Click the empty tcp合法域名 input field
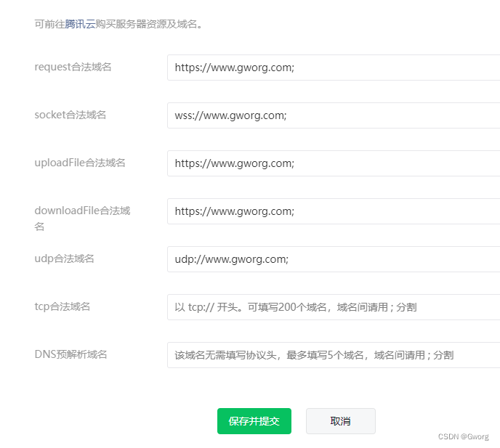Viewport: 500px width, 448px height. 334,307
